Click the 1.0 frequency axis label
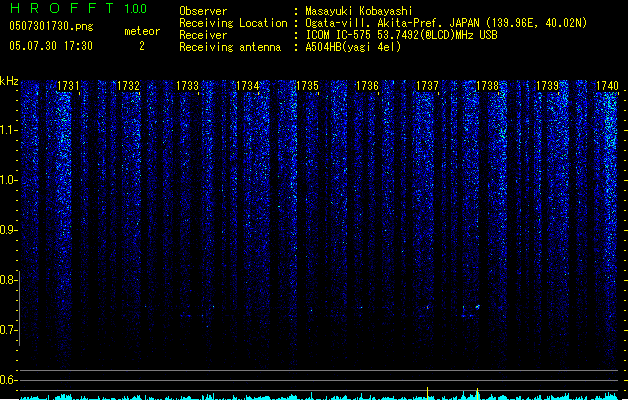This screenshot has height=400, width=629. 8,180
